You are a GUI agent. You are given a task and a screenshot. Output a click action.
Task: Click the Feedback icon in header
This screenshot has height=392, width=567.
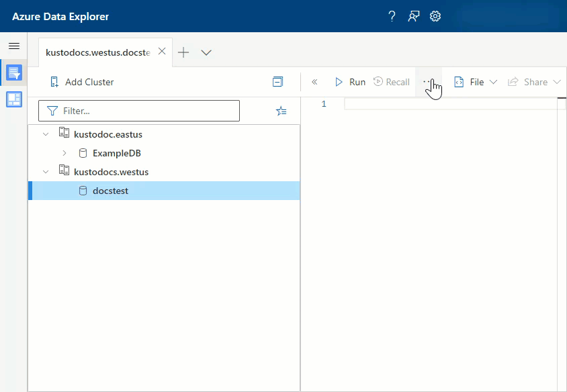(x=414, y=16)
